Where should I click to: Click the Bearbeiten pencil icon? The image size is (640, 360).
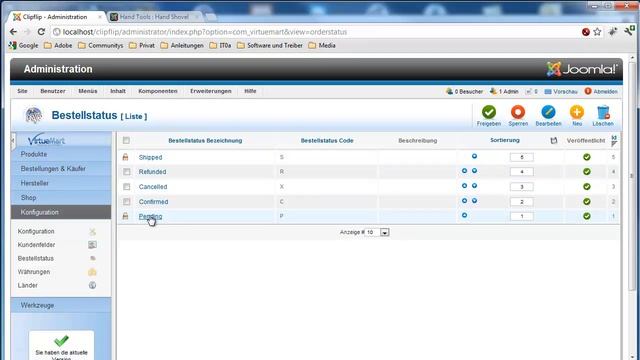548,112
